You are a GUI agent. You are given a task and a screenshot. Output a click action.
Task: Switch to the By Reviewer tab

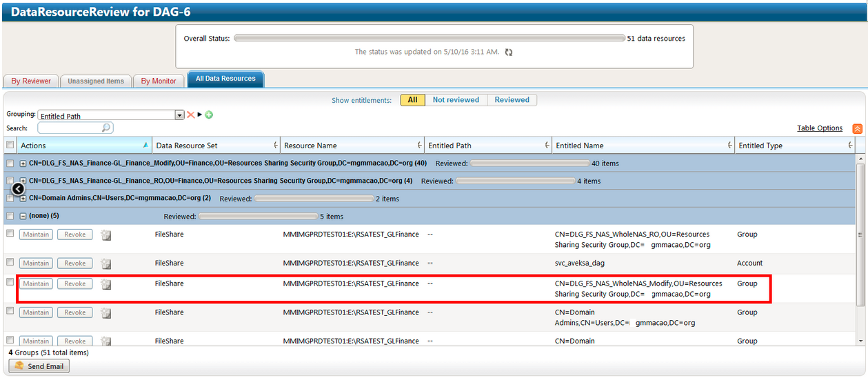pos(31,81)
